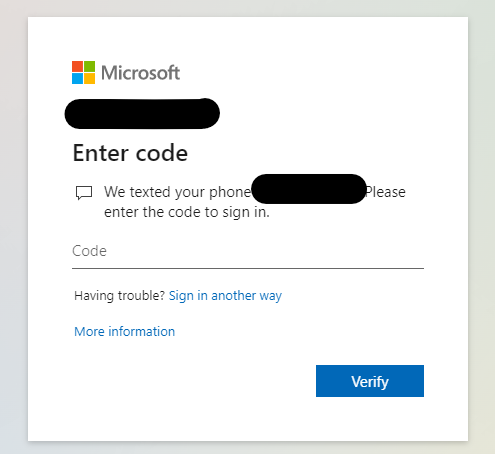495x454 pixels.
Task: Click the "Having trouble?" label
Action: [119, 296]
